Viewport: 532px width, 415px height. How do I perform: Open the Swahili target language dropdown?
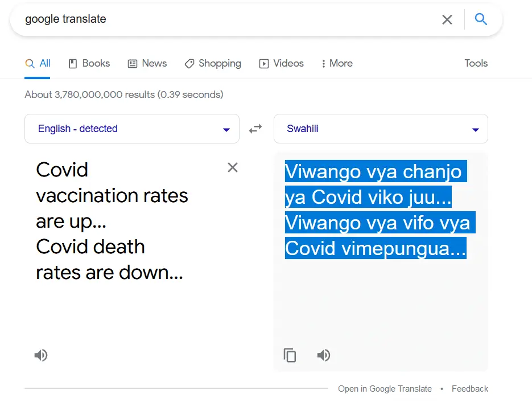[x=381, y=129]
